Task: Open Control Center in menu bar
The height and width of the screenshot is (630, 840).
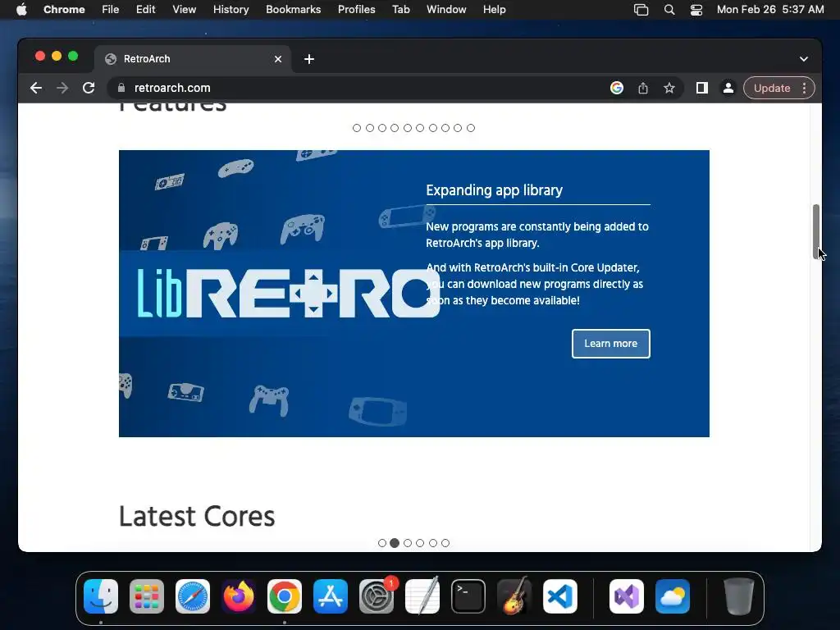Action: coord(696,10)
